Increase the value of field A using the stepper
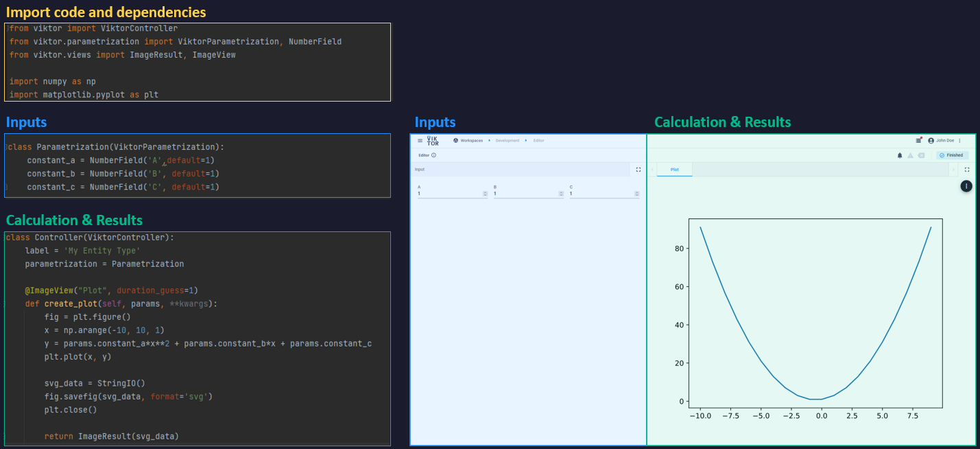The width and height of the screenshot is (980, 449). (485, 192)
